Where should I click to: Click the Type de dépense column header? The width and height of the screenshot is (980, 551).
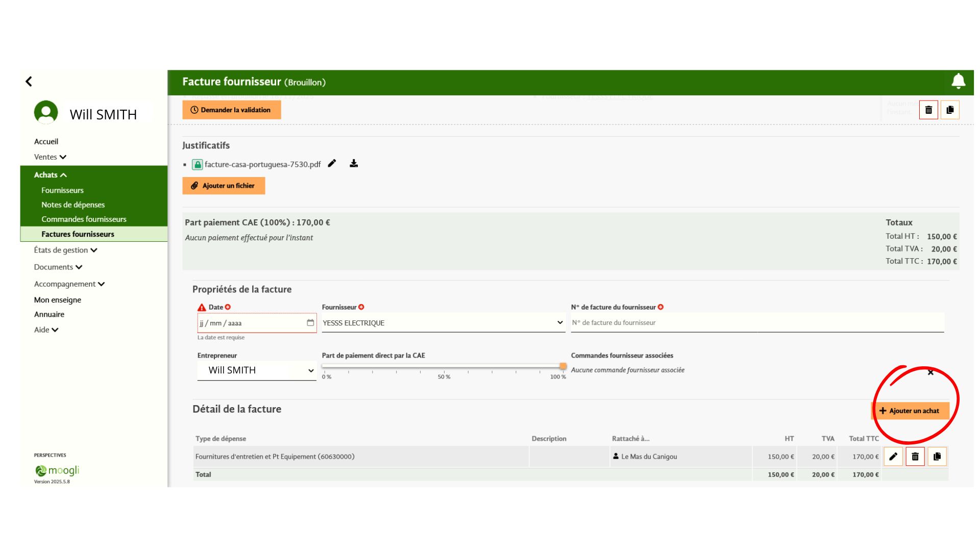[220, 439]
